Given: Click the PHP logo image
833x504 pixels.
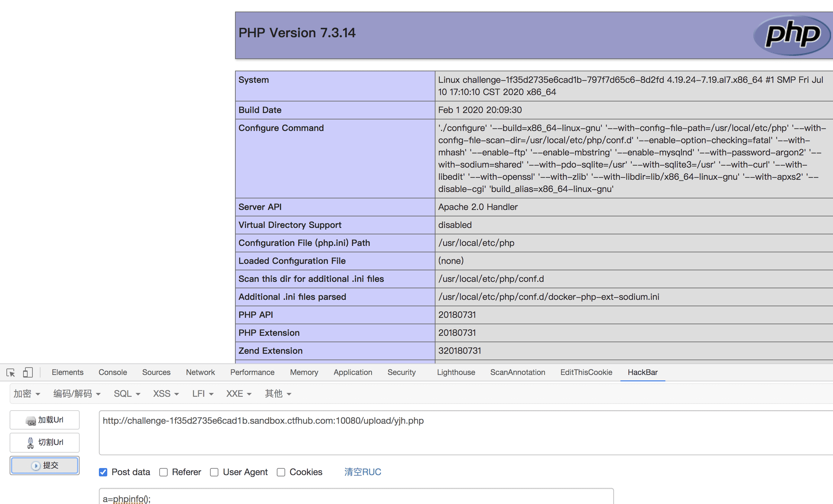Looking at the screenshot, I should 792,35.
